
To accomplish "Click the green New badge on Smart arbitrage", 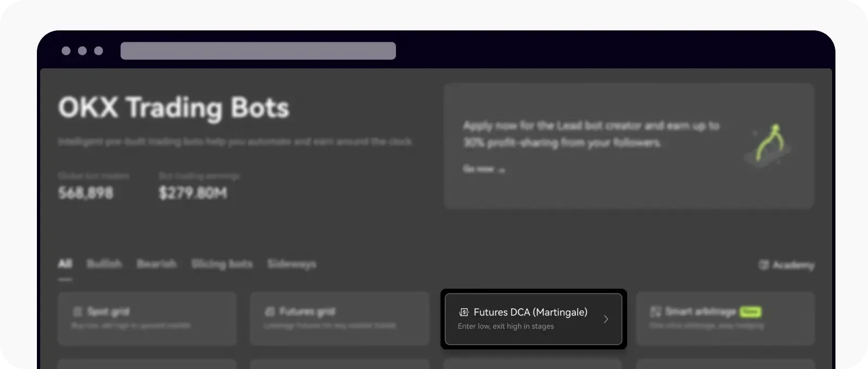I will [750, 311].
